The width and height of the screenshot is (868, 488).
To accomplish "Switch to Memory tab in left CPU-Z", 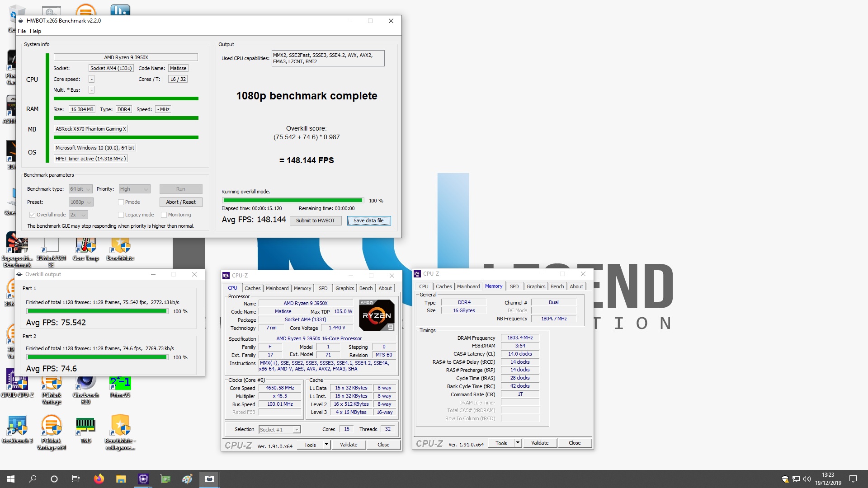I will [302, 288].
